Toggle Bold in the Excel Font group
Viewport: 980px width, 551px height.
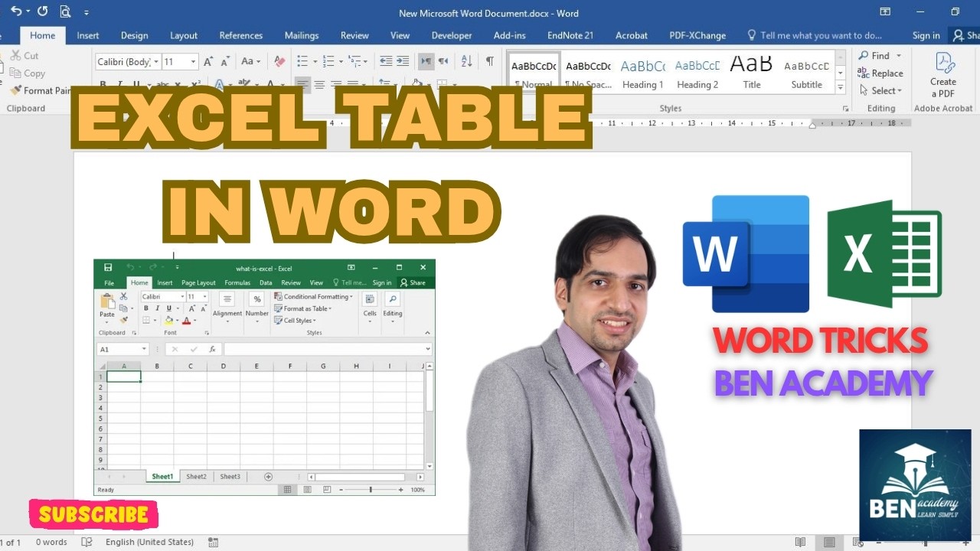point(147,308)
